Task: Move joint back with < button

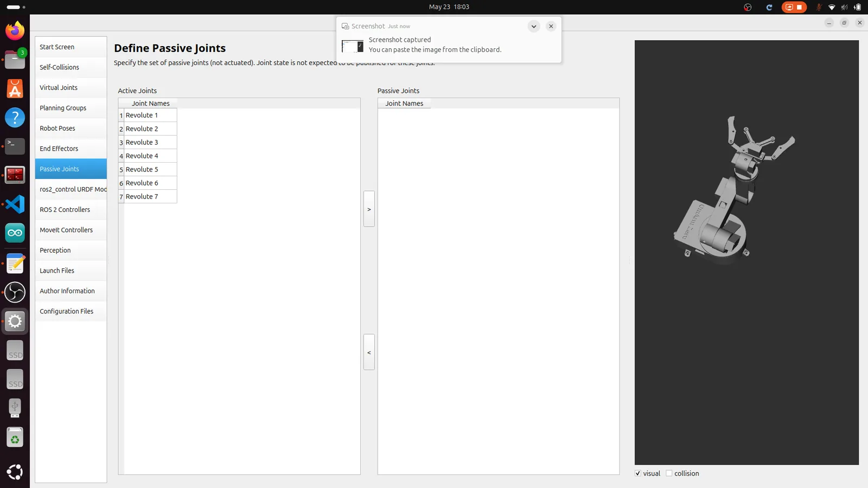Action: (369, 352)
